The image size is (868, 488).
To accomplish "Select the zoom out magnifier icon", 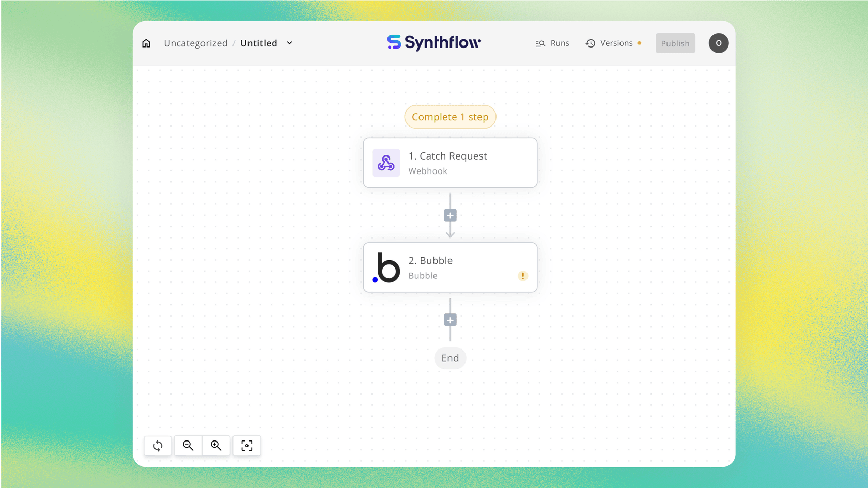I will coord(188,445).
